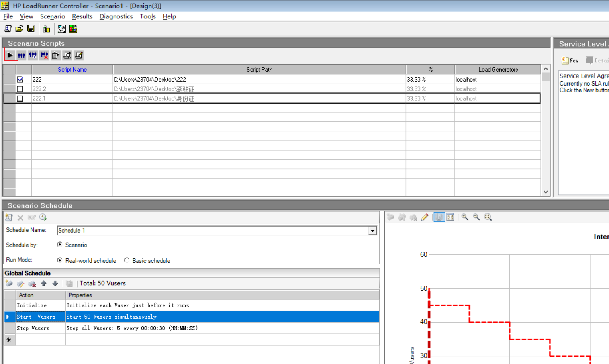This screenshot has width=609, height=364.
Task: Zoom out on the schedule graph
Action: (x=476, y=217)
